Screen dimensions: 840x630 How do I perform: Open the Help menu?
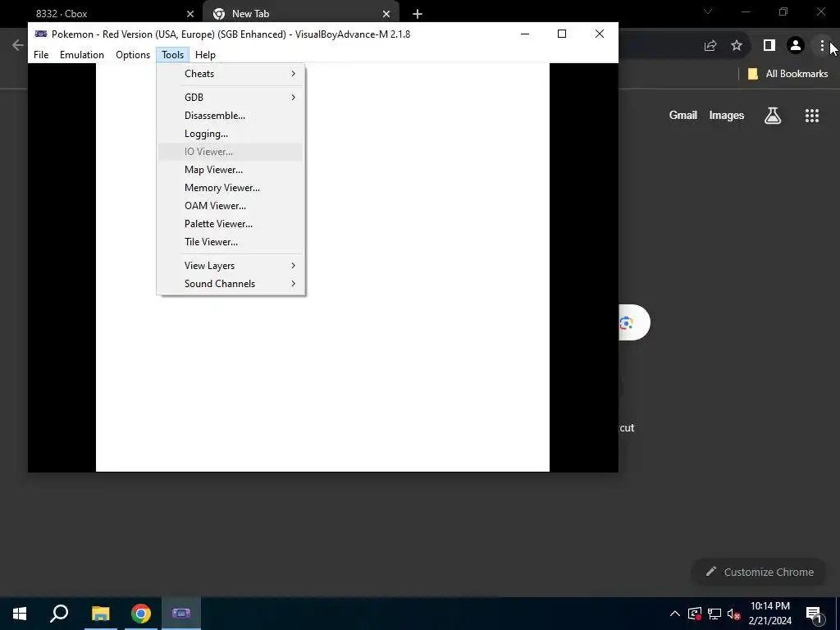tap(205, 55)
